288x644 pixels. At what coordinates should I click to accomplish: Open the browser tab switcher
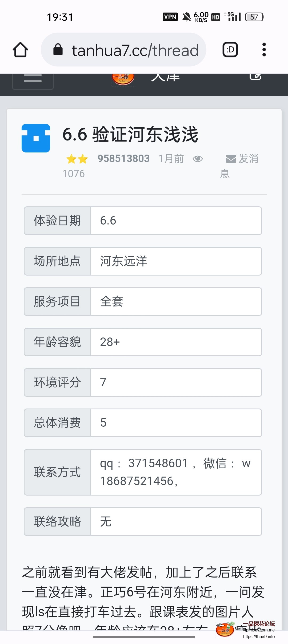pyautogui.click(x=230, y=50)
